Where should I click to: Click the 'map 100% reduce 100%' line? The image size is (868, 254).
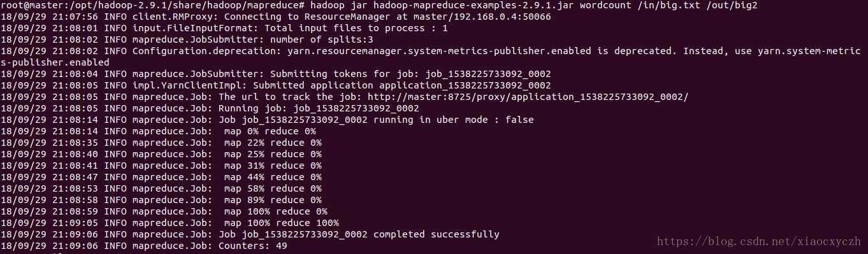pos(170,223)
